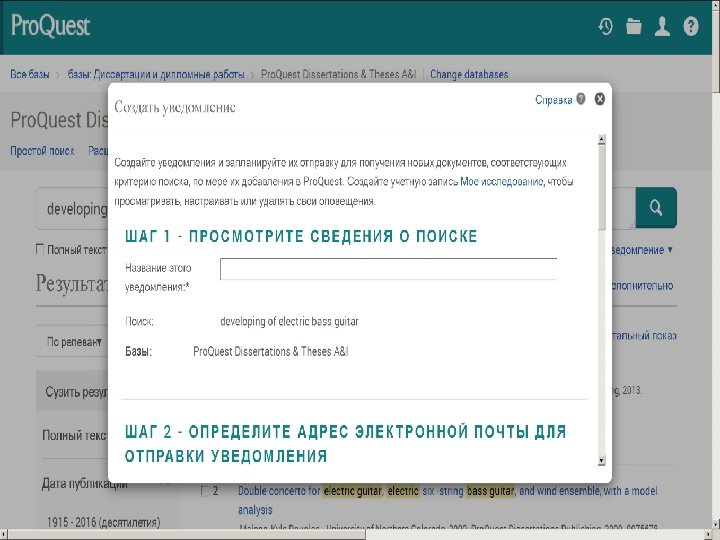Open user account profile icon
Viewport: 720px width, 540px height.
point(662,26)
